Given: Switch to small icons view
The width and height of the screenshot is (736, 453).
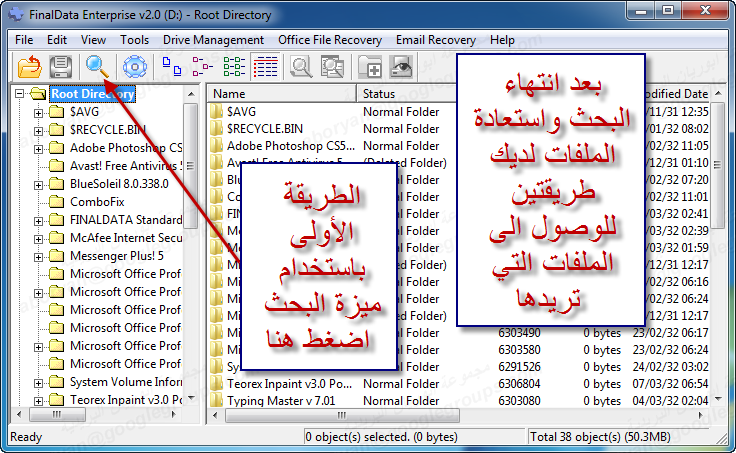Looking at the screenshot, I should click(202, 67).
